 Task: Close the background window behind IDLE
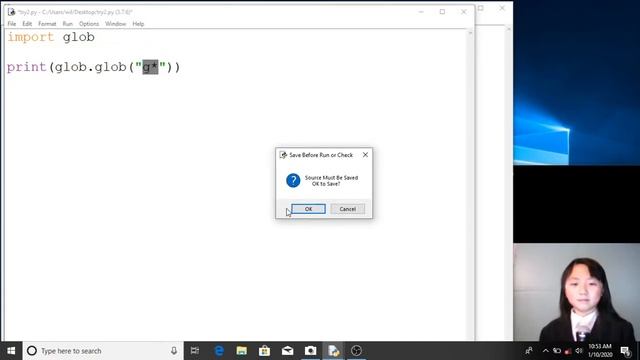click(502, 8)
